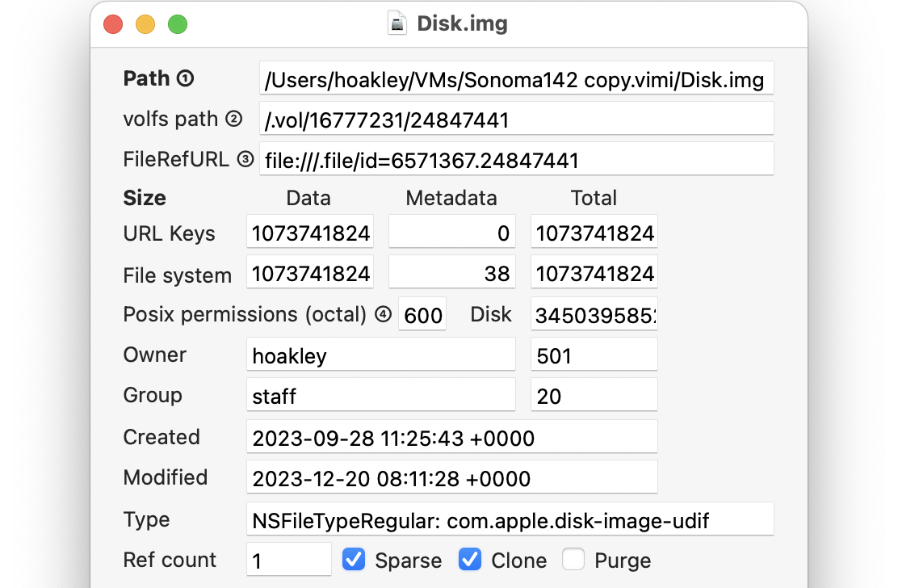
Task: Click the green full screen button
Action: click(178, 24)
